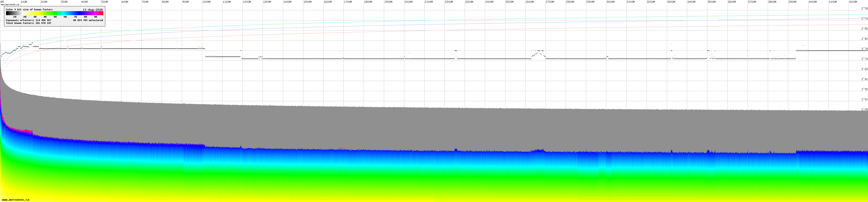Click the '3400M' x-axis label
This screenshot has width=868, height=202.
pyautogui.click(x=692, y=2)
